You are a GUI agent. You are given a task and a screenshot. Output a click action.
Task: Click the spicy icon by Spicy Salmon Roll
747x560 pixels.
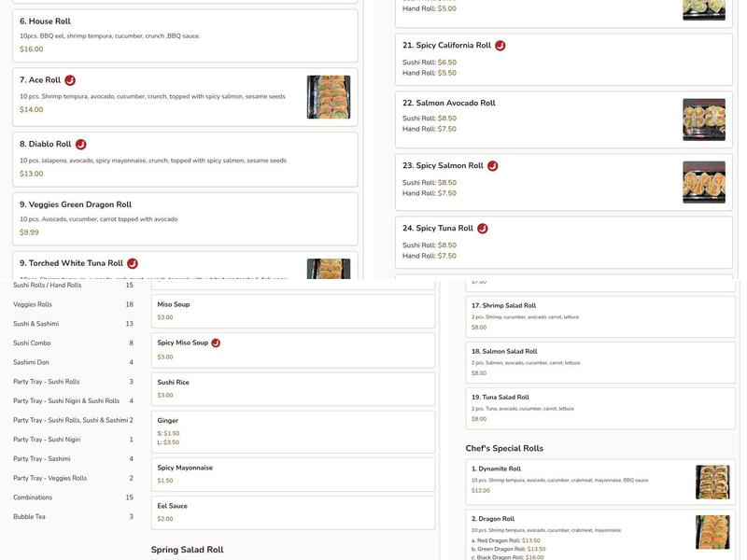coord(493,166)
